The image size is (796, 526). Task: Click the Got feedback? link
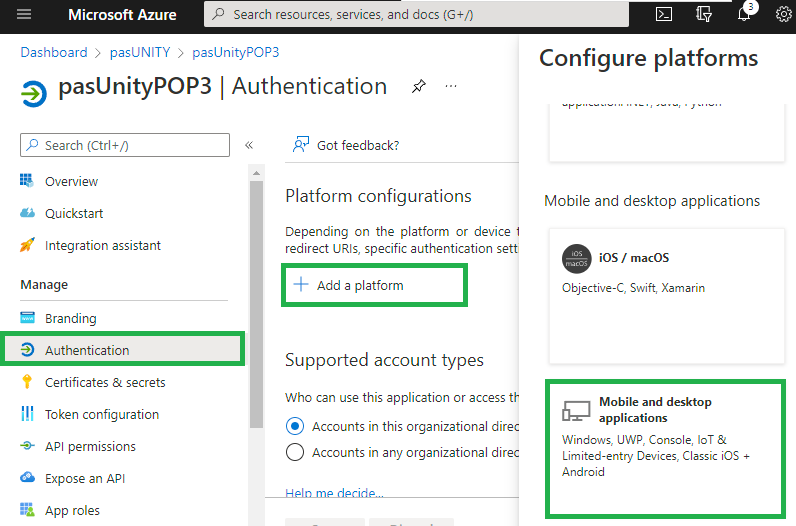[358, 145]
